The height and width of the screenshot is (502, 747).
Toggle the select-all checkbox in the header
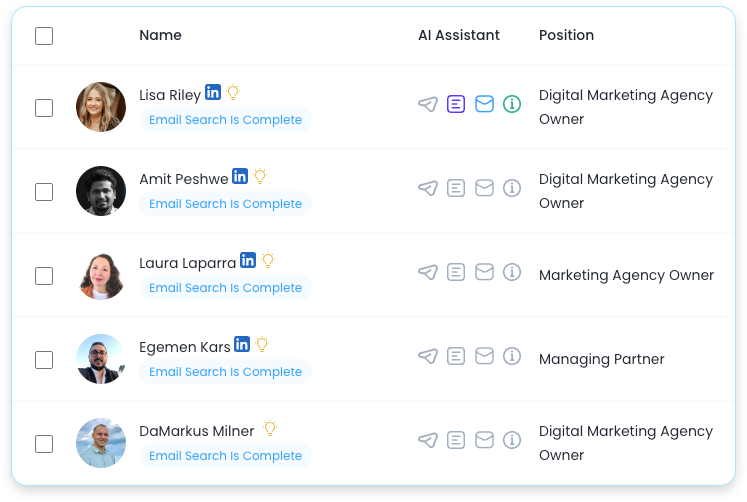click(x=44, y=36)
